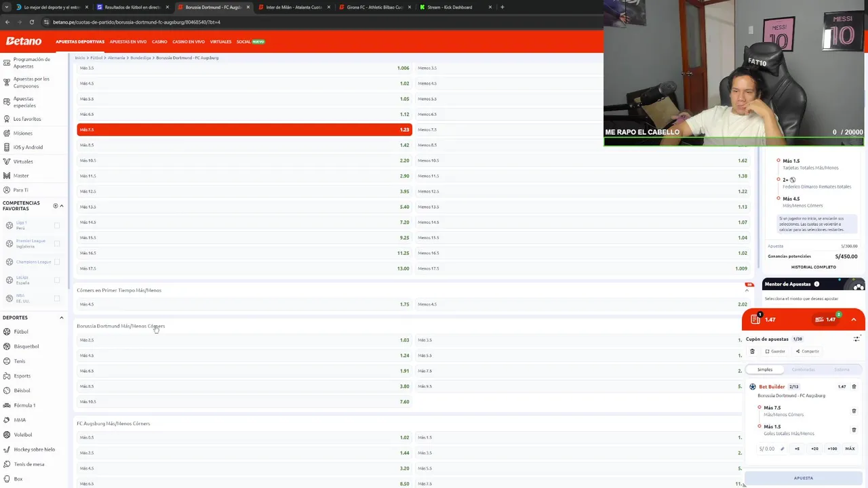
Task: Select the Tenis sport icon
Action: coord(7,361)
